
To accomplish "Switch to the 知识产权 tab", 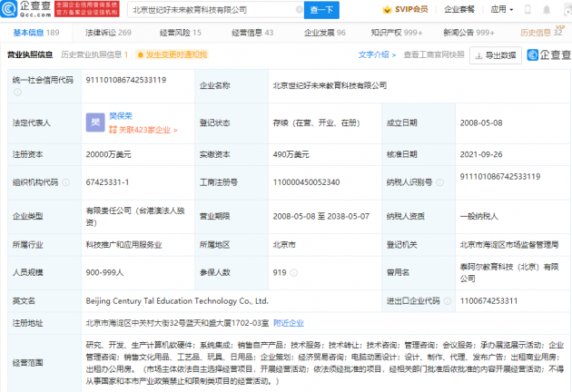I will [390, 32].
